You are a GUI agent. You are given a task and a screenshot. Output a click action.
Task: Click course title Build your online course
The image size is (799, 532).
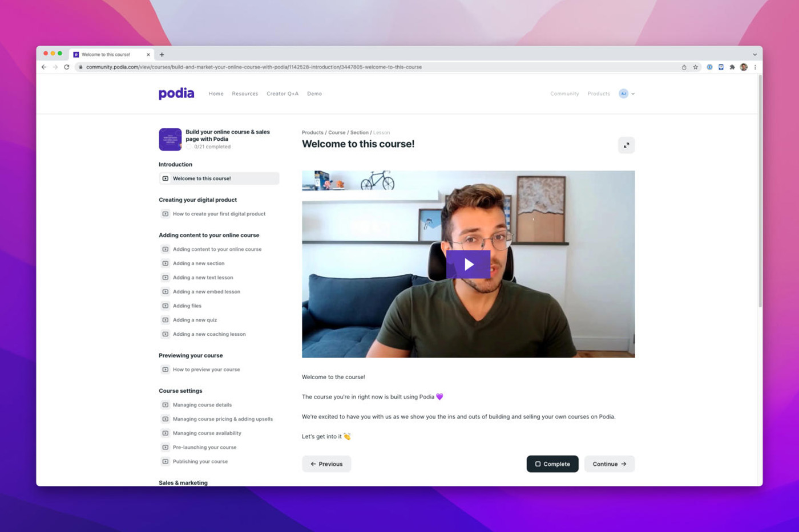(228, 135)
